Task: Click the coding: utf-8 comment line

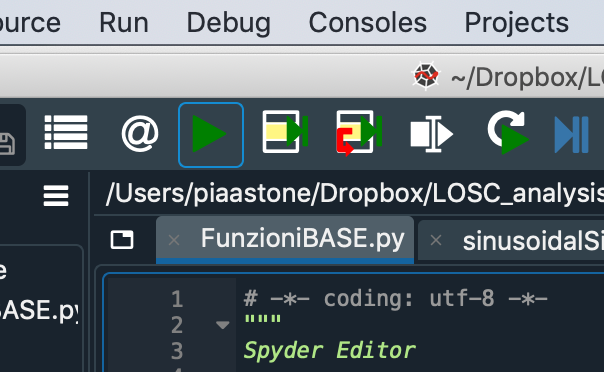Action: (395, 299)
